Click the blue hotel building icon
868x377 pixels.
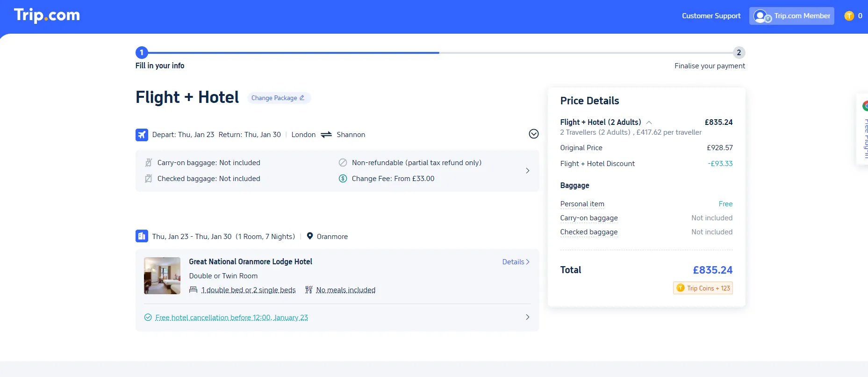[142, 236]
